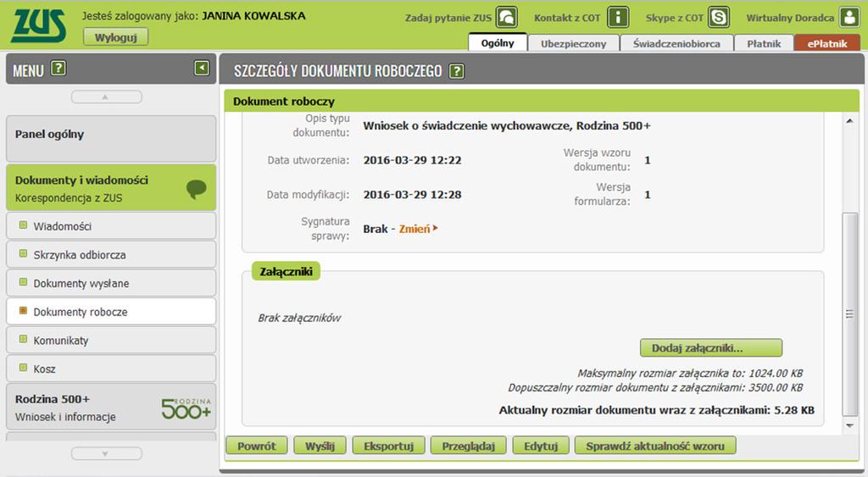Click the Wyloguj button
This screenshot has width=868, height=477.
point(115,37)
